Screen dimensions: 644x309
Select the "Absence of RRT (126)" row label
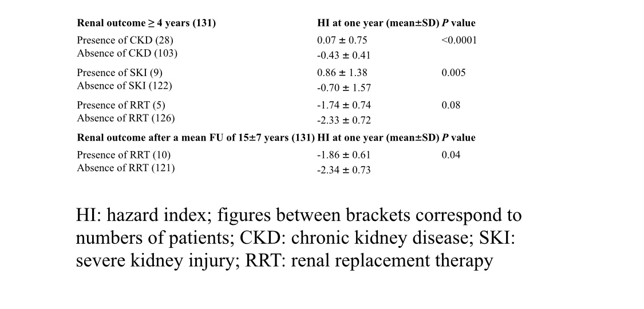coord(125,118)
